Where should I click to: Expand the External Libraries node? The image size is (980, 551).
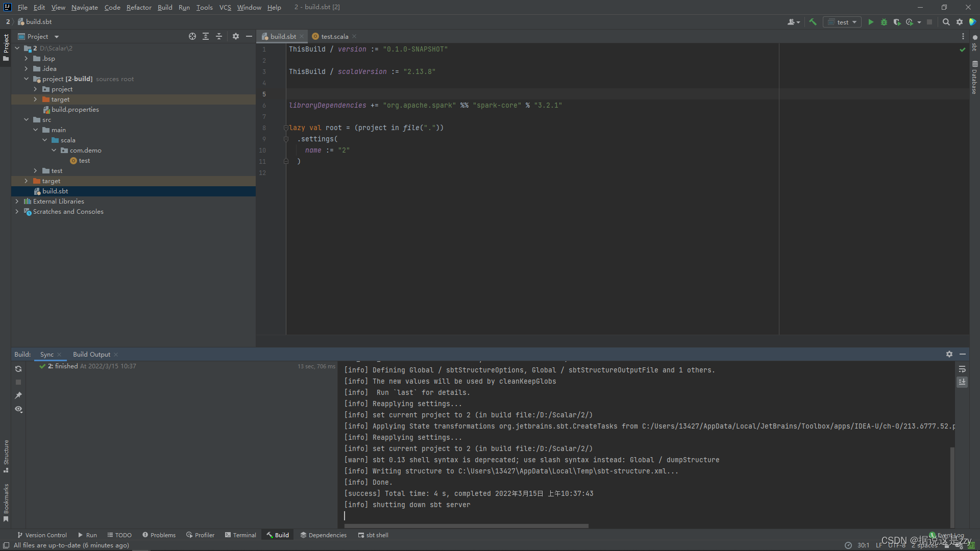click(17, 202)
